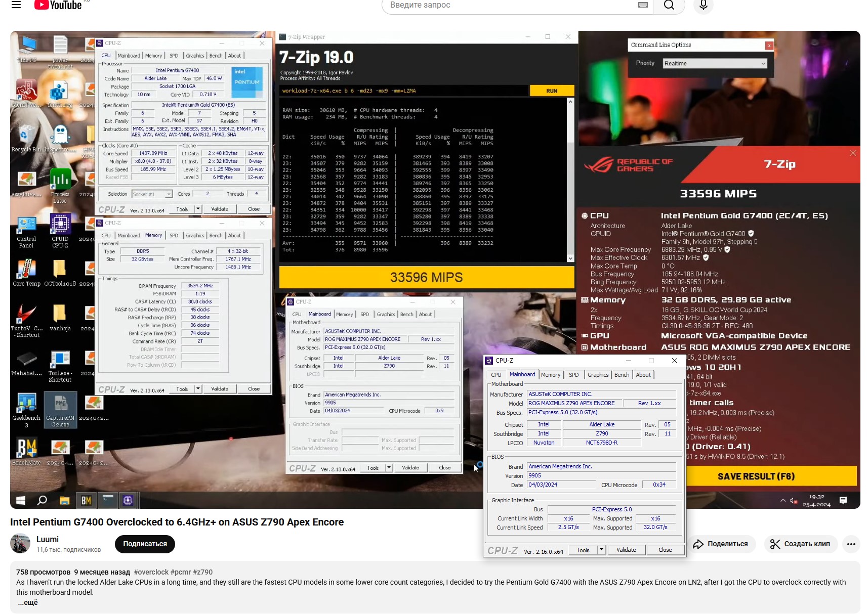Start voice search with microphone icon
Screen dimensions: 868x614
click(703, 5)
